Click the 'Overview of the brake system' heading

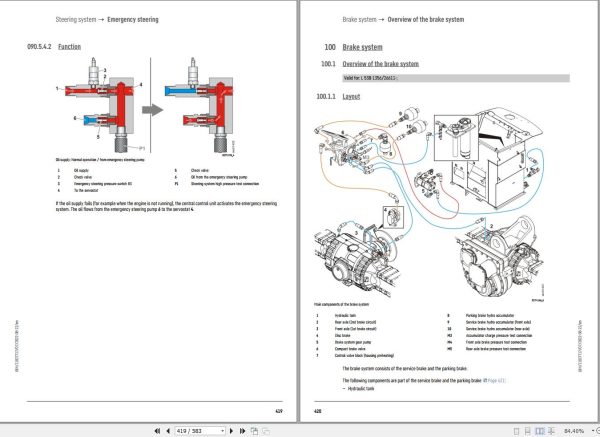[380, 64]
